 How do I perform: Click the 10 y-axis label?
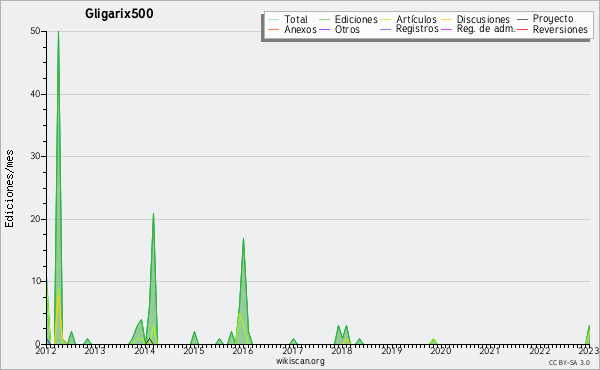tap(36, 281)
